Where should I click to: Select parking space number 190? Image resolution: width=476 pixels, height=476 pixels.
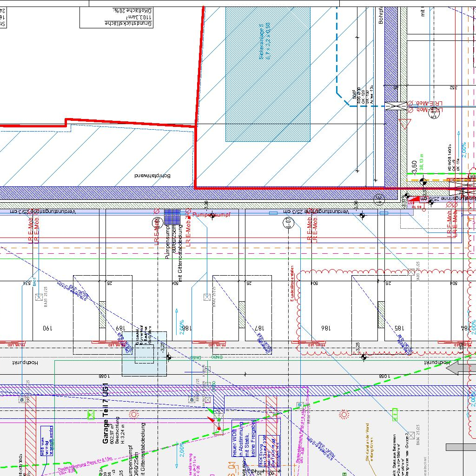point(47,328)
